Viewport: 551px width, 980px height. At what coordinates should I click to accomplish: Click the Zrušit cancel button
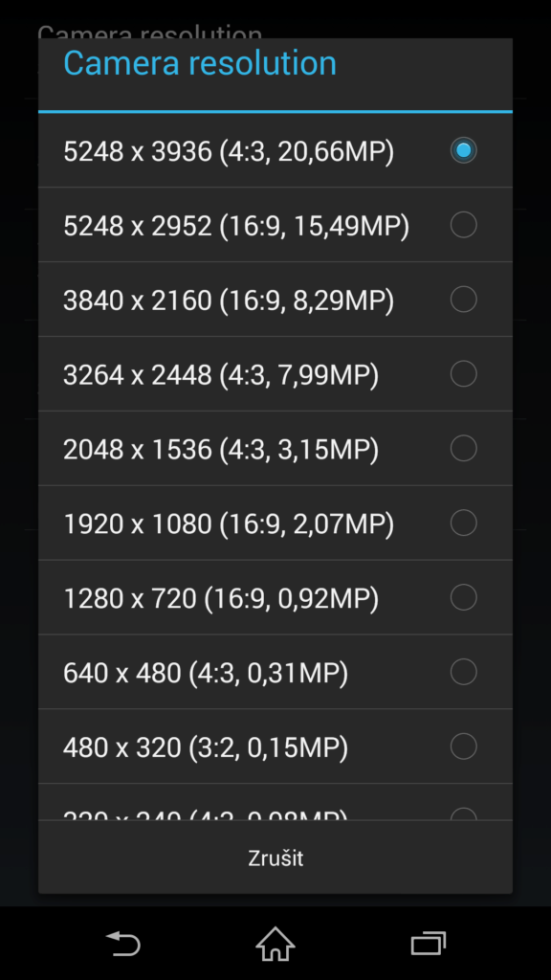pyautogui.click(x=275, y=857)
